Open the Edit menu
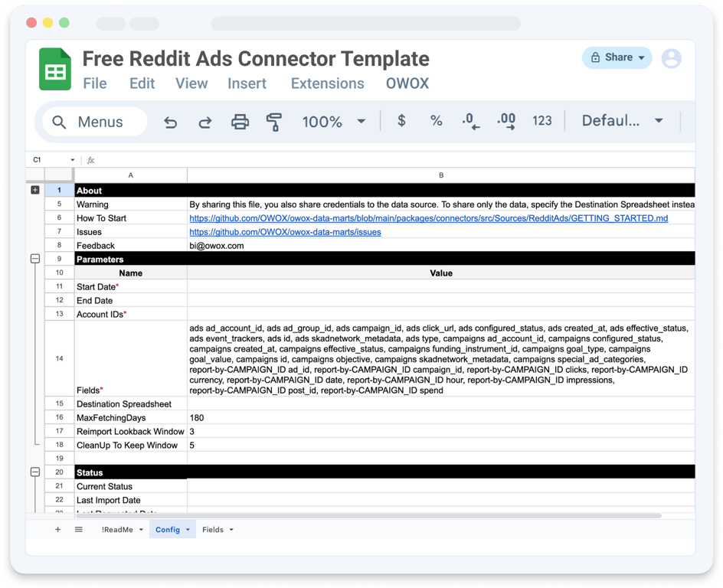The image size is (723, 588). pyautogui.click(x=142, y=83)
